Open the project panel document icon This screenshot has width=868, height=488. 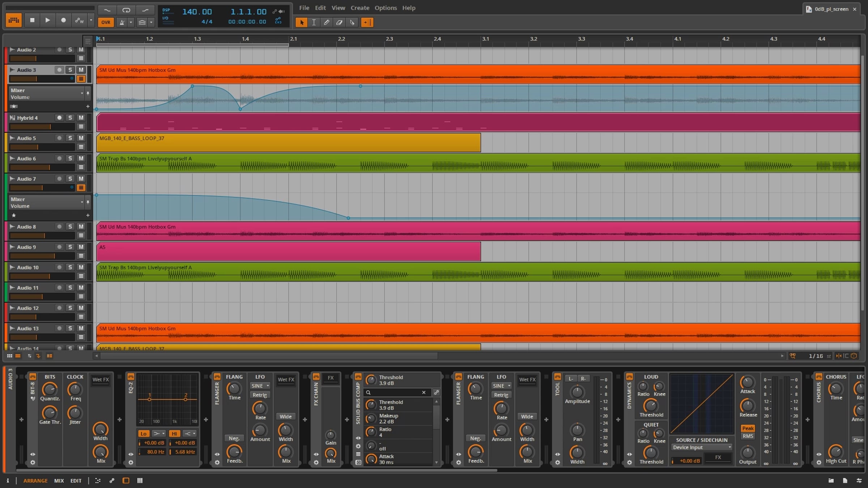845,480
